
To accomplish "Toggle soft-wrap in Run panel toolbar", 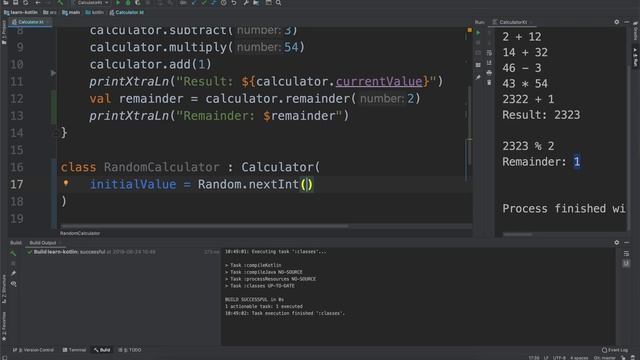I will pos(489,53).
